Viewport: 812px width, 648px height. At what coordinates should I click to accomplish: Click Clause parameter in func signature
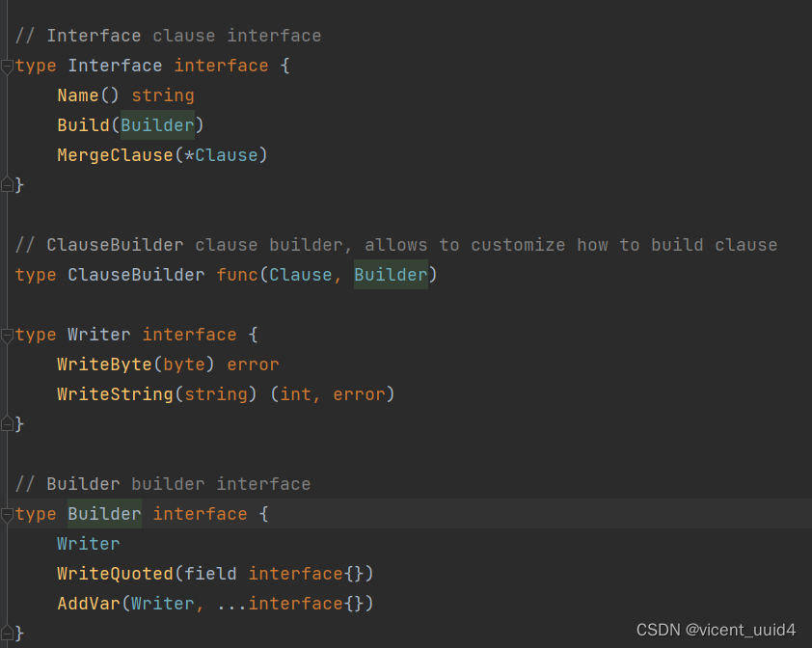pos(300,275)
